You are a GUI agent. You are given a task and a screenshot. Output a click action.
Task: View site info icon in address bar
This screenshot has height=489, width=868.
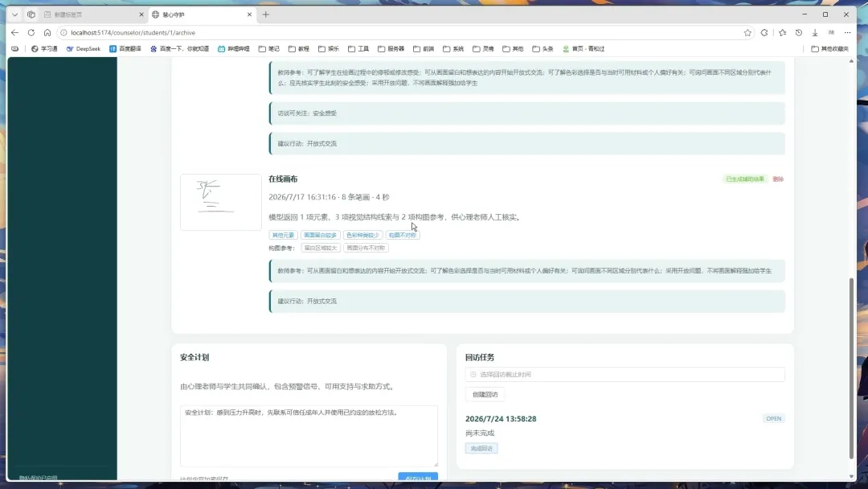coord(63,33)
